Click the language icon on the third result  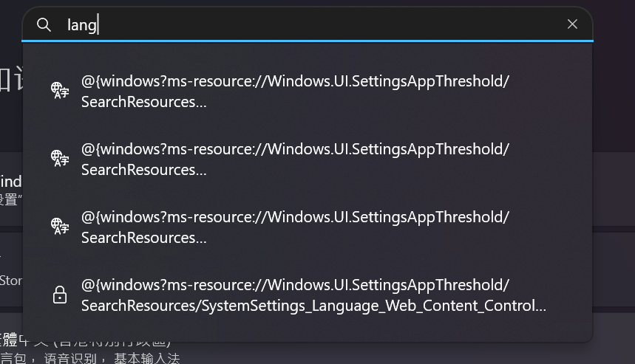[60, 226]
